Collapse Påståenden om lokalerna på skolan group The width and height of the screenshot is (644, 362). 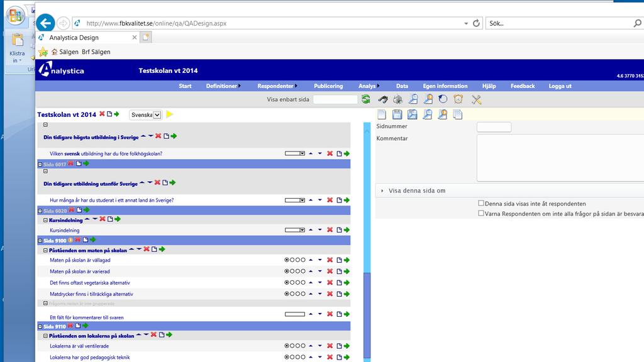click(x=45, y=336)
